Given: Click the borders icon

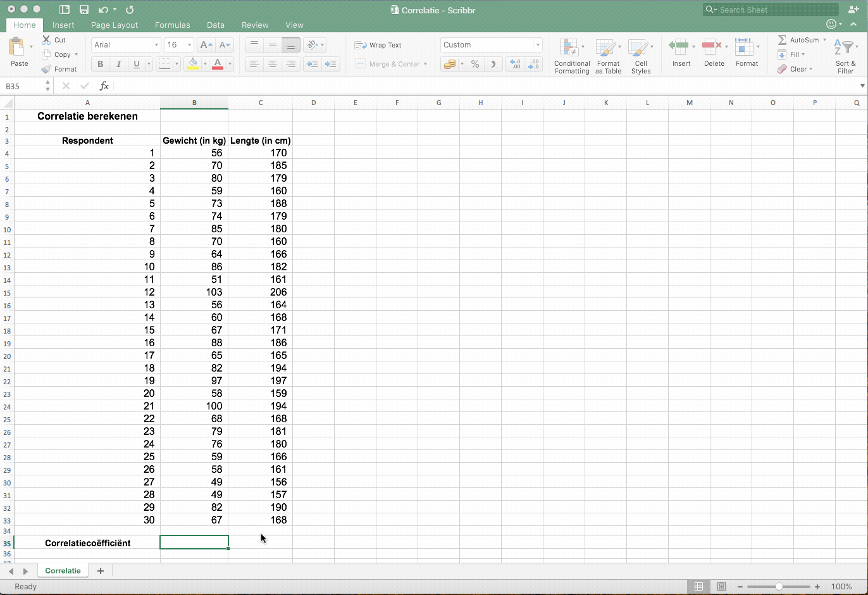Looking at the screenshot, I should [x=164, y=64].
